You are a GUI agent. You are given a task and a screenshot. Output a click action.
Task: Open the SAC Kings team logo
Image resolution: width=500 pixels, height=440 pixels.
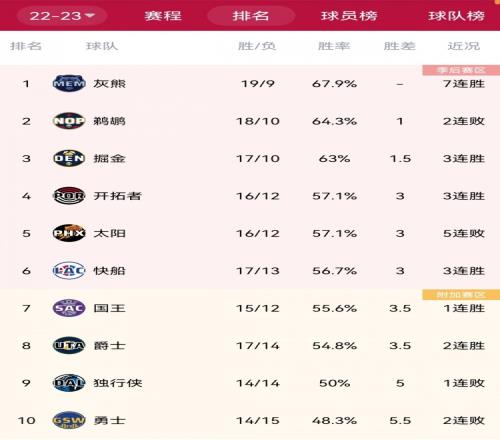69,308
